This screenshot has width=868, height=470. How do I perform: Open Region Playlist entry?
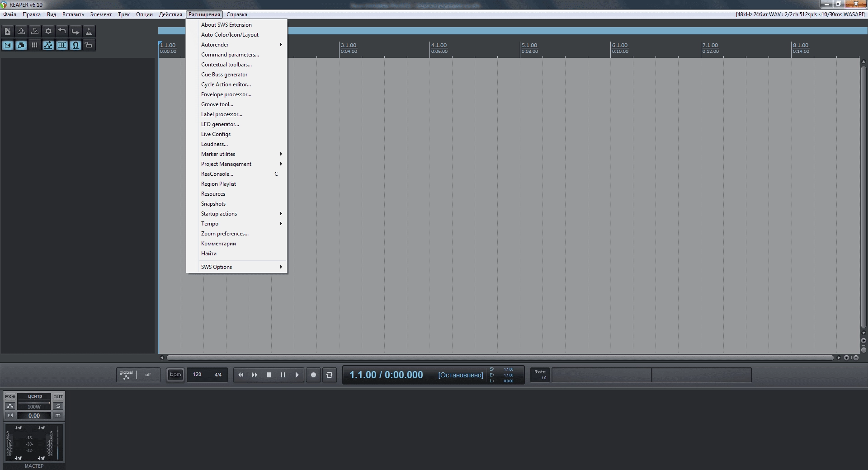coord(236,184)
